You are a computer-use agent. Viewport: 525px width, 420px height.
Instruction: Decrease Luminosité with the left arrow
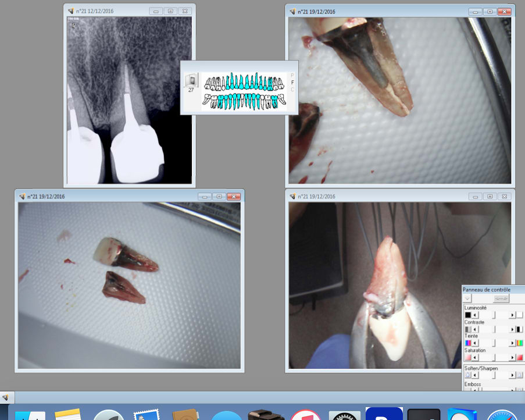click(x=476, y=315)
